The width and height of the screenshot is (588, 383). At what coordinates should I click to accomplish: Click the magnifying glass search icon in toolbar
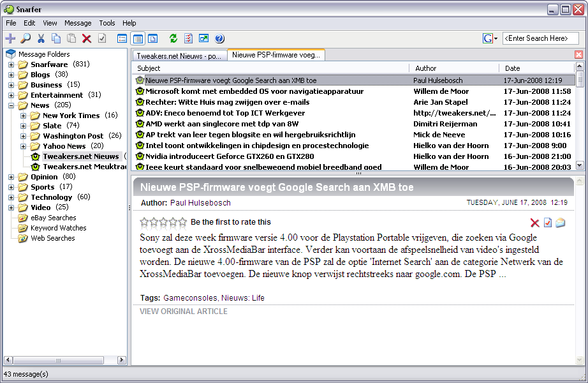(x=26, y=39)
